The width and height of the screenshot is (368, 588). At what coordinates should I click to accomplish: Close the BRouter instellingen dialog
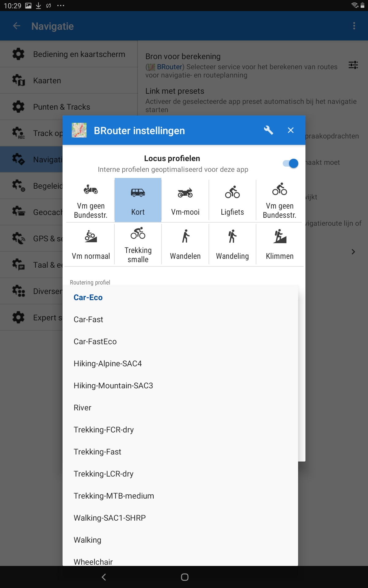[x=291, y=130]
